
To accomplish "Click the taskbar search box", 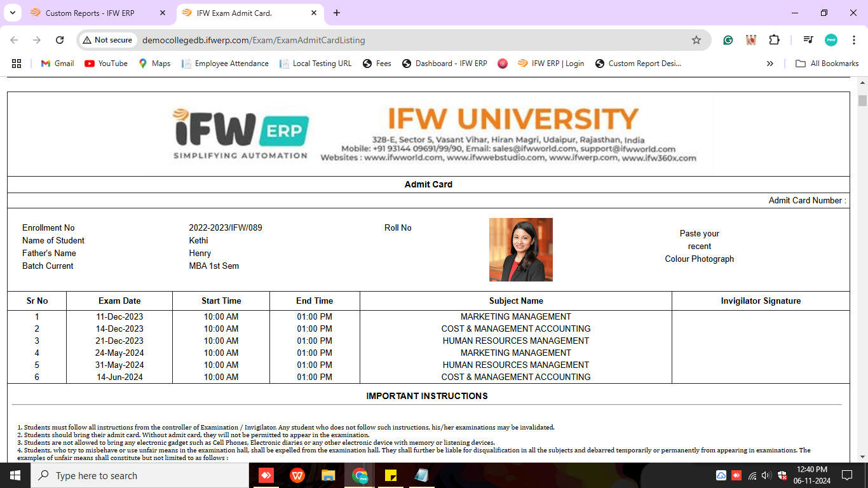I will pyautogui.click(x=140, y=475).
